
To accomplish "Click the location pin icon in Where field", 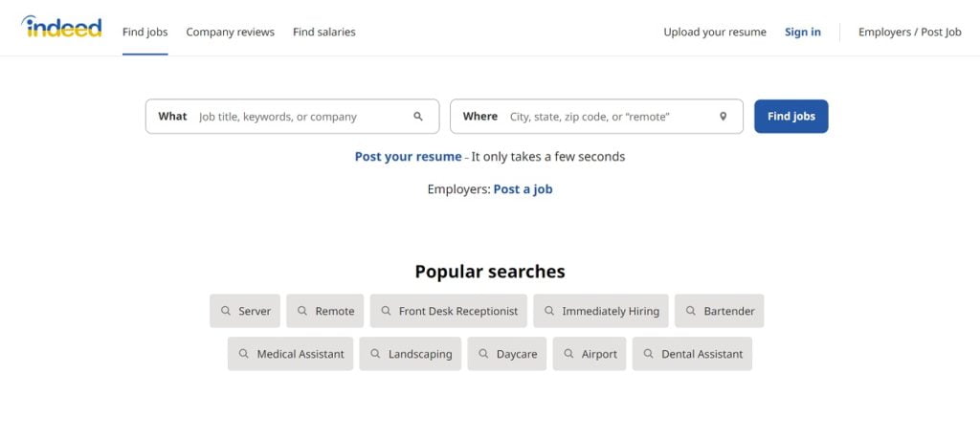I will (x=724, y=116).
